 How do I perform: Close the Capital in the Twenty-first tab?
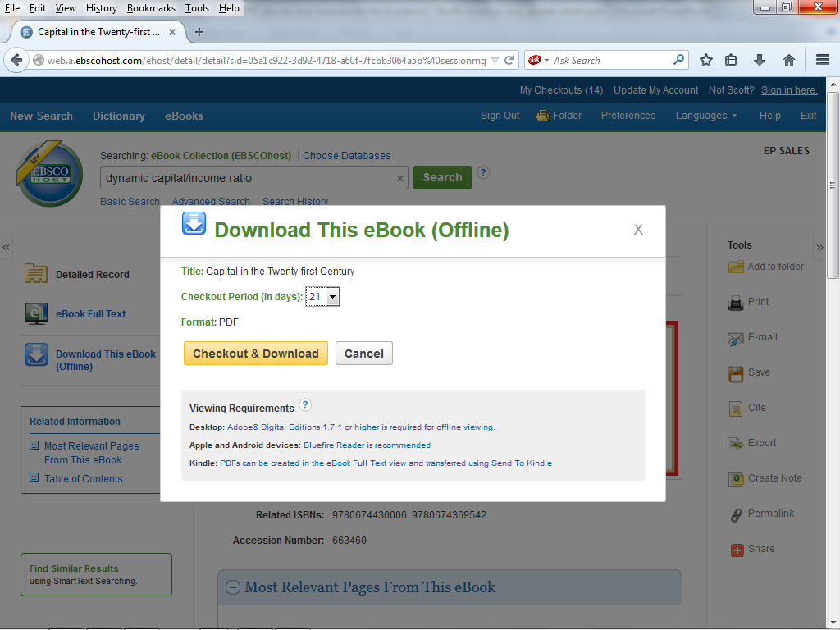coord(172,32)
